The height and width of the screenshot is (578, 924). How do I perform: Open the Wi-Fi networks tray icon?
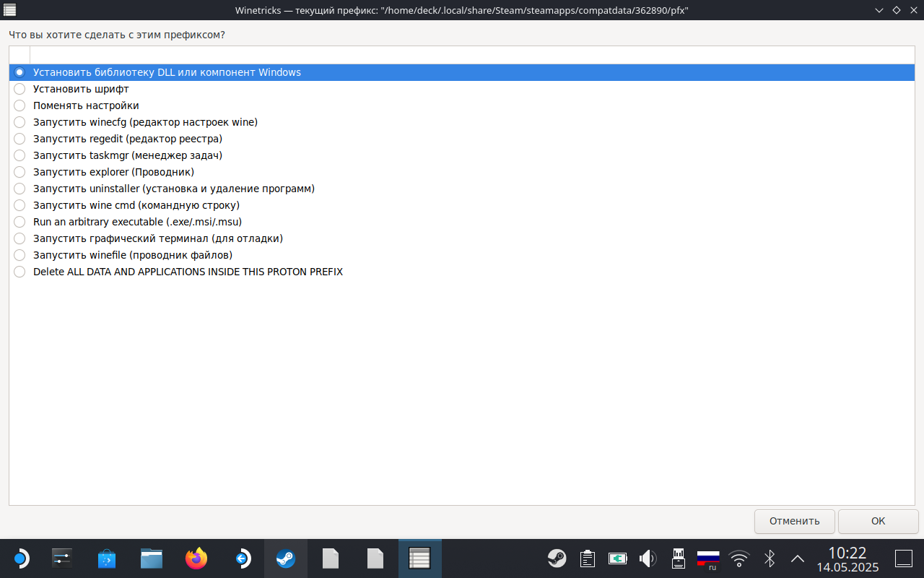coord(738,558)
